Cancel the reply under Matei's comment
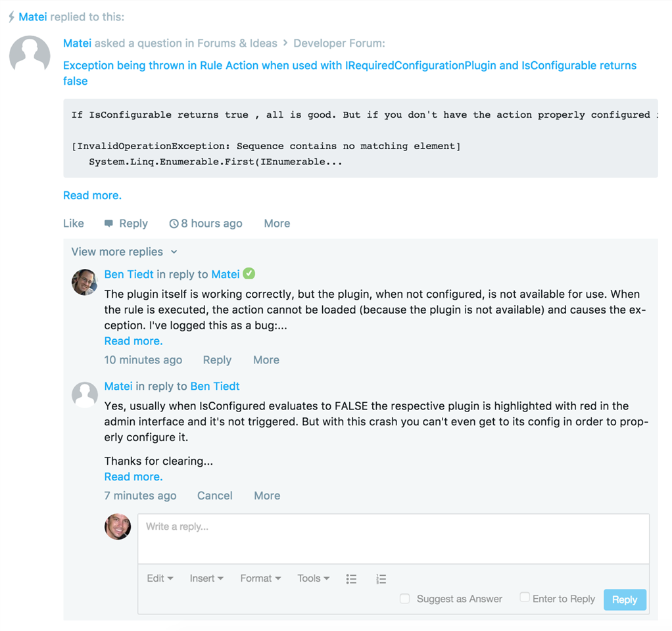The height and width of the screenshot is (631, 672). (x=215, y=496)
